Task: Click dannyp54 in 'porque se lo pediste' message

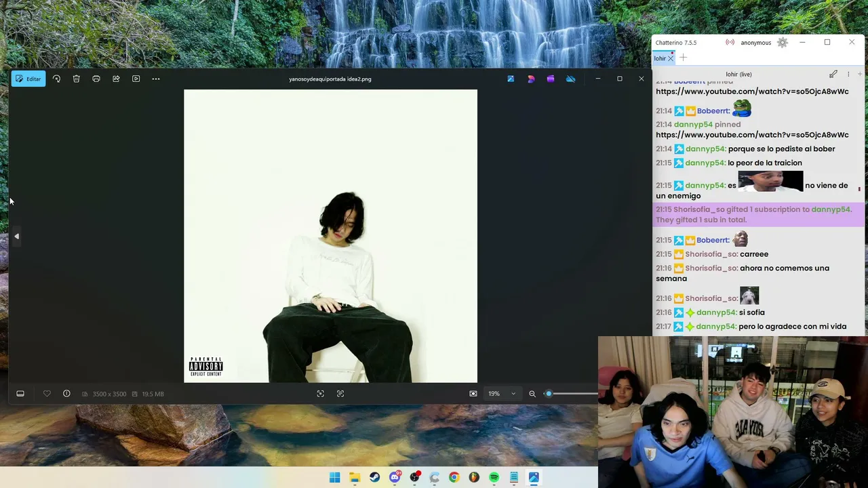Action: point(705,149)
